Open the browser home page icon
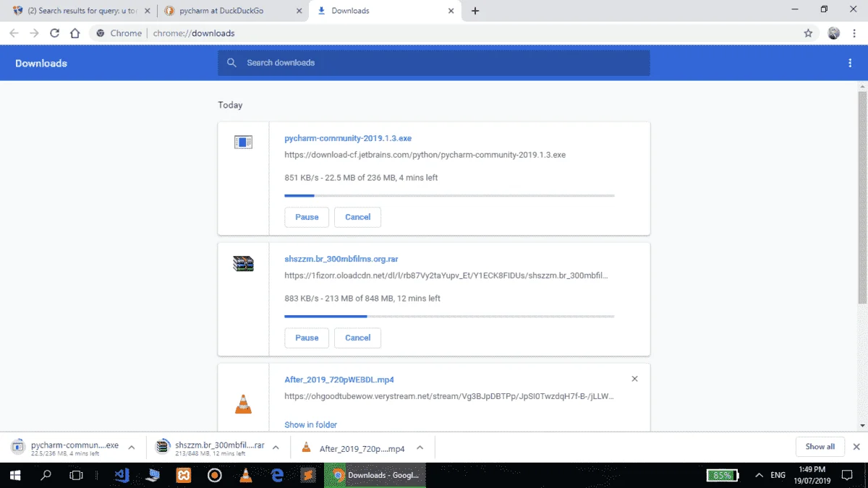The image size is (868, 488). [75, 33]
